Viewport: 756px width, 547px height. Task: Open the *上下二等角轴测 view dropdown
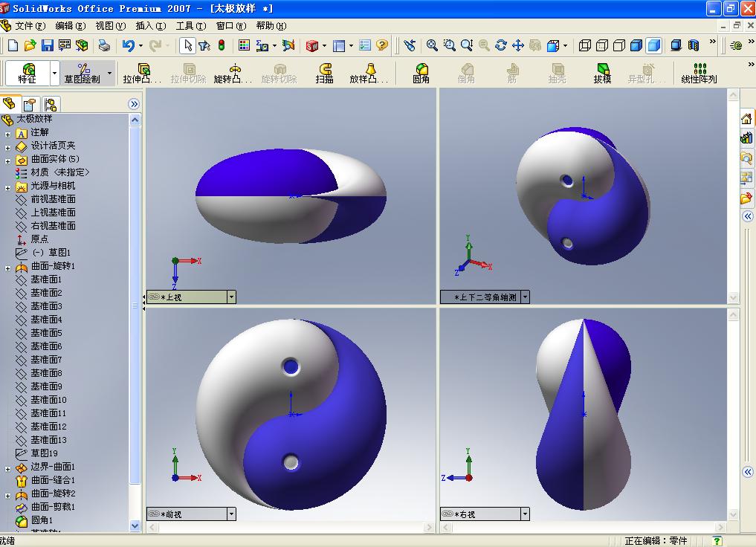point(526,297)
